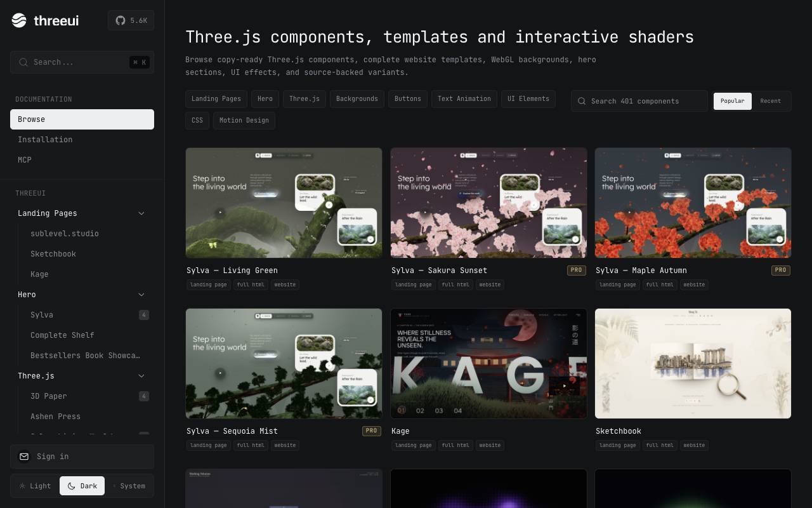The image size is (812, 508).
Task: Filter by UI Elements category chip
Action: click(x=528, y=99)
